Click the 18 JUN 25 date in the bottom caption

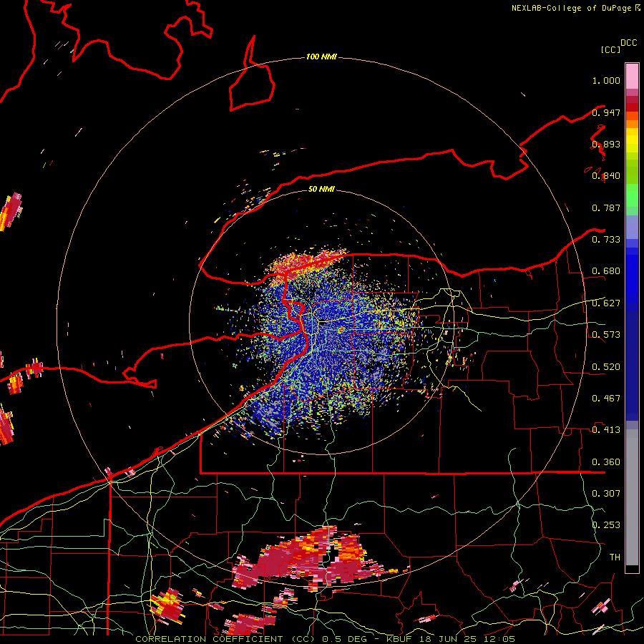click(448, 639)
